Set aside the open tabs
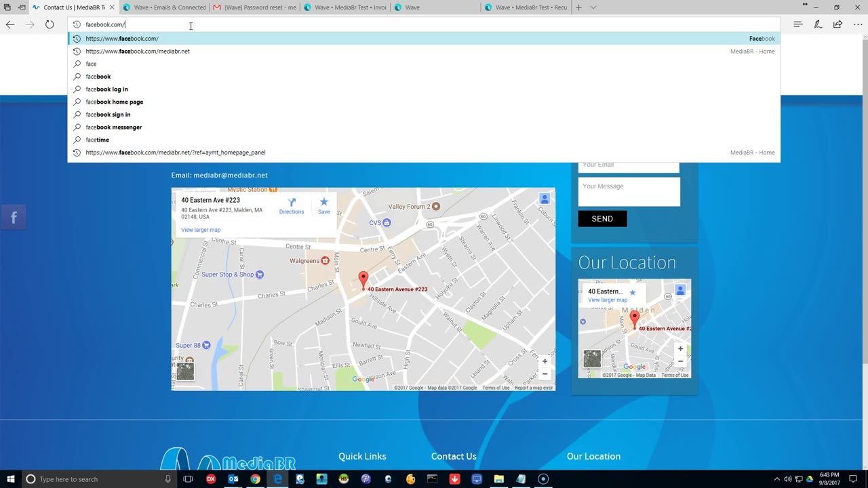 (22, 7)
